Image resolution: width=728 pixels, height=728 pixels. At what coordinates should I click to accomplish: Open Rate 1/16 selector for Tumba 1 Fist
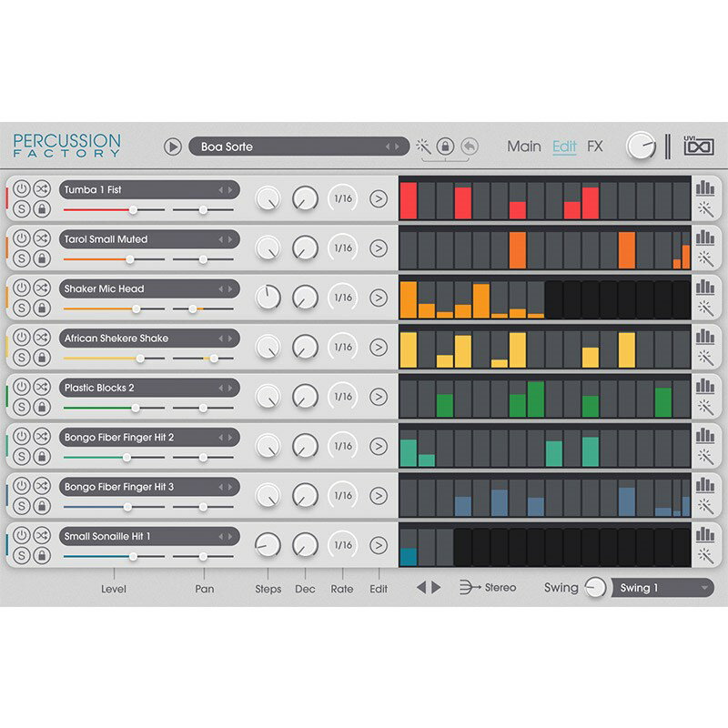click(343, 198)
